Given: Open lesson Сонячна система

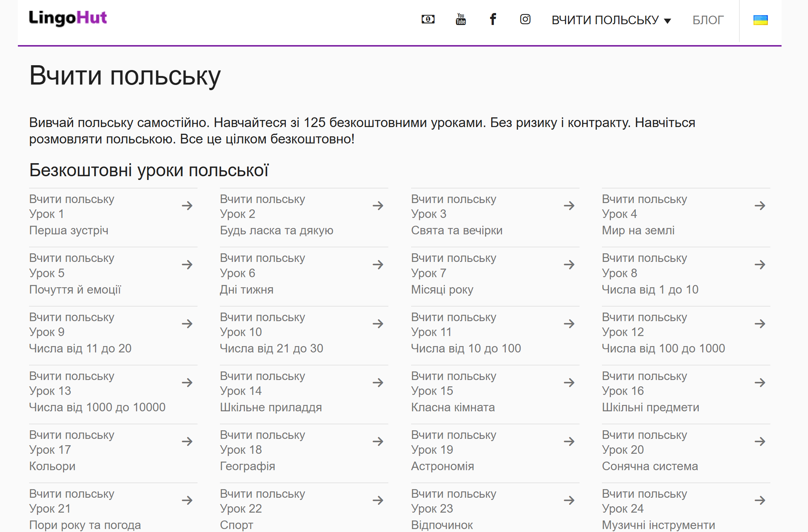Looking at the screenshot, I should (650, 466).
